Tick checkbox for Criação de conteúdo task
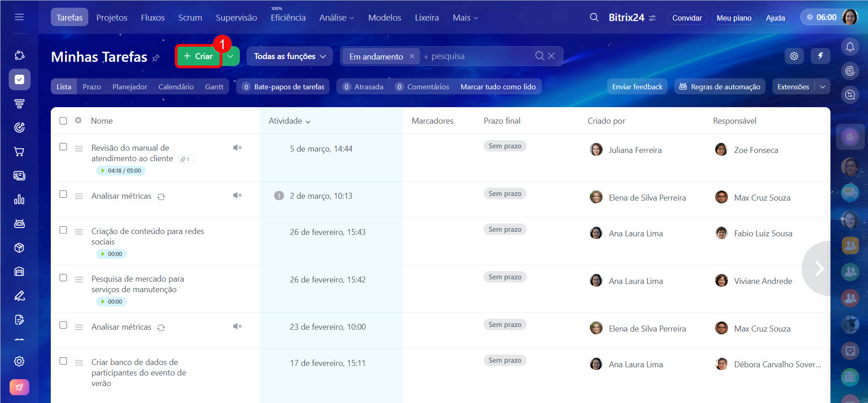This screenshot has height=403, width=868. (x=63, y=230)
